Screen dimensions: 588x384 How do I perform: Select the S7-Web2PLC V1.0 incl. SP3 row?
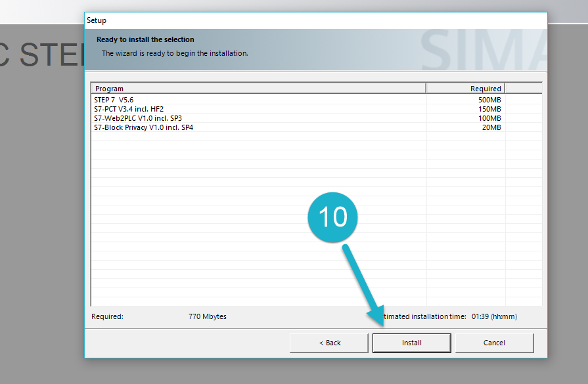[x=317, y=118]
